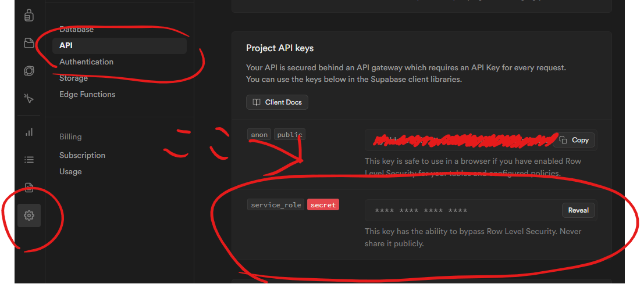Click the red secret tag

323,204
